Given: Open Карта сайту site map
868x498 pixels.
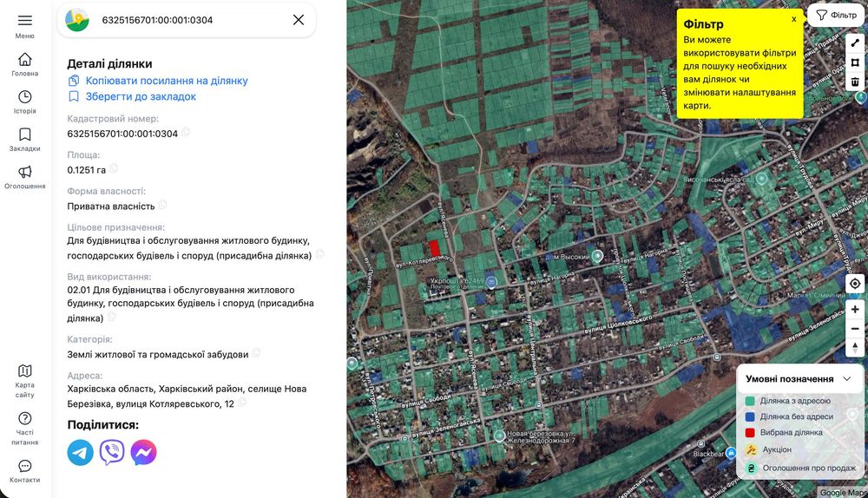Looking at the screenshot, I should point(25,381).
